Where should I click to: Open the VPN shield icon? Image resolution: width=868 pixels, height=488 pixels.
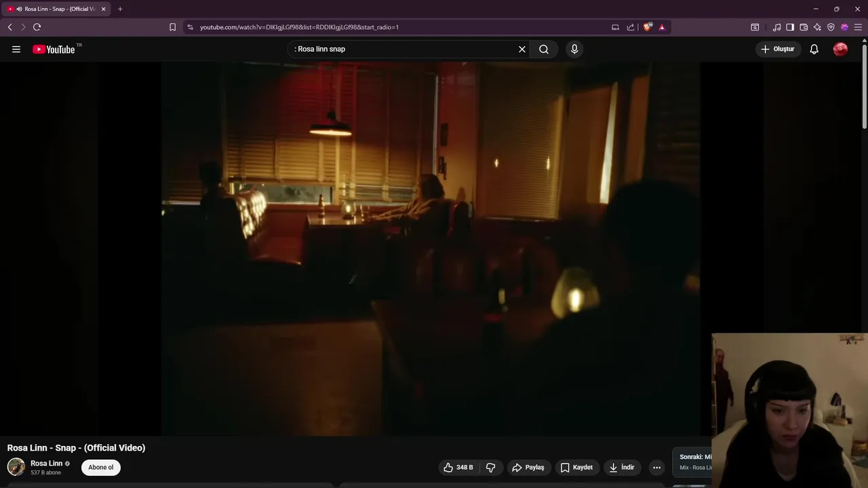(x=831, y=27)
